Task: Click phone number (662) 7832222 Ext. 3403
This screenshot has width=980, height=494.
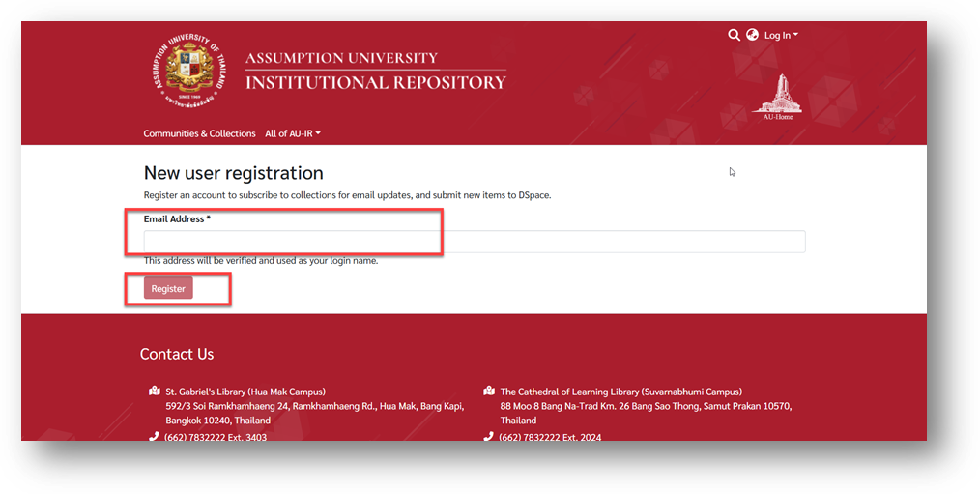Action: coord(216,437)
